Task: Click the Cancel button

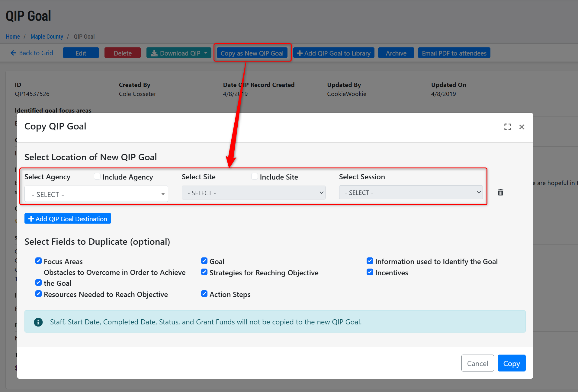Action: point(477,363)
